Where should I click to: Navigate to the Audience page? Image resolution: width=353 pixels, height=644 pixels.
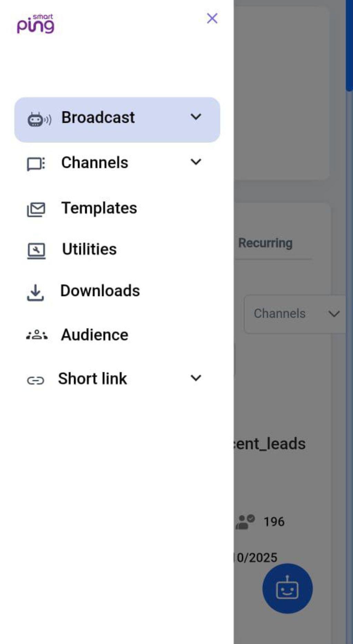pos(94,335)
